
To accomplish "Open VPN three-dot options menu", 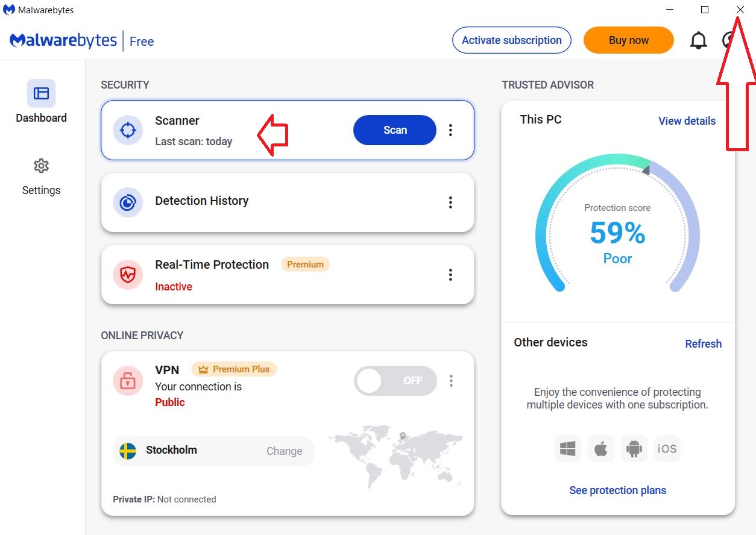I will point(451,381).
